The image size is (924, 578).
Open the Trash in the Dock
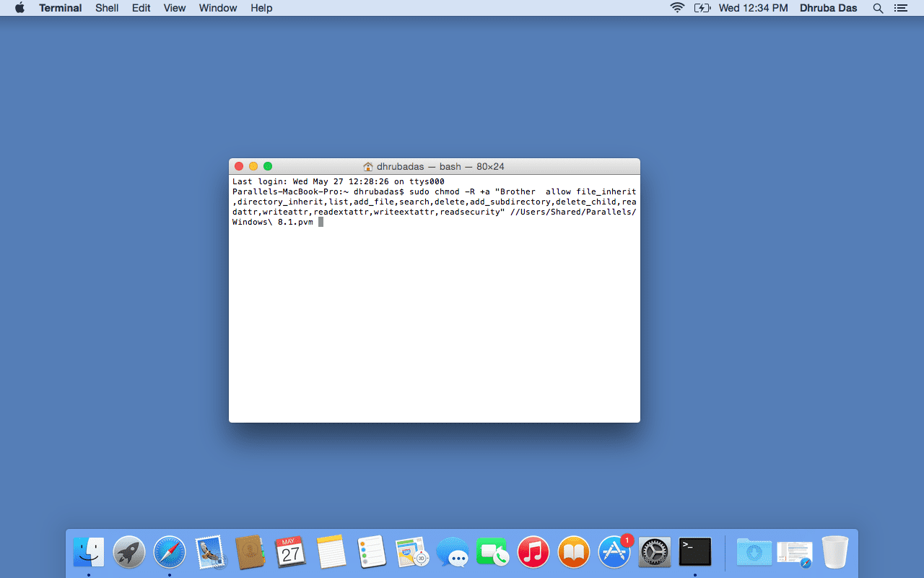click(835, 553)
